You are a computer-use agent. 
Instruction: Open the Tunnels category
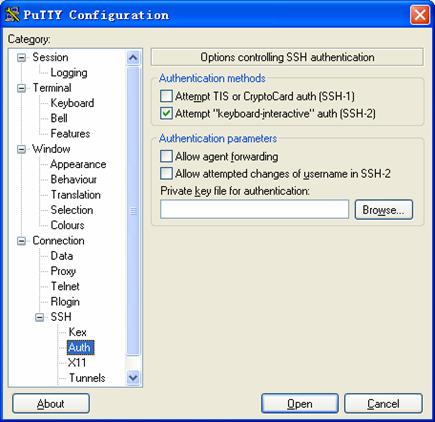coord(87,378)
